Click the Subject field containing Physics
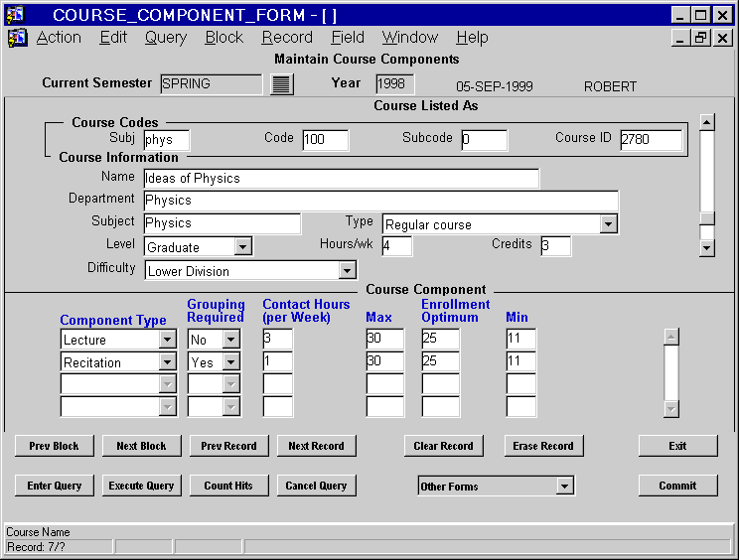Image resolution: width=739 pixels, height=560 pixels. click(x=222, y=223)
